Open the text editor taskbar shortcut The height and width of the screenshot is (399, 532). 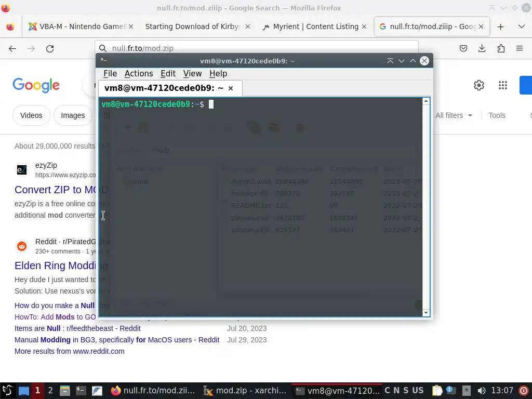pos(97,391)
